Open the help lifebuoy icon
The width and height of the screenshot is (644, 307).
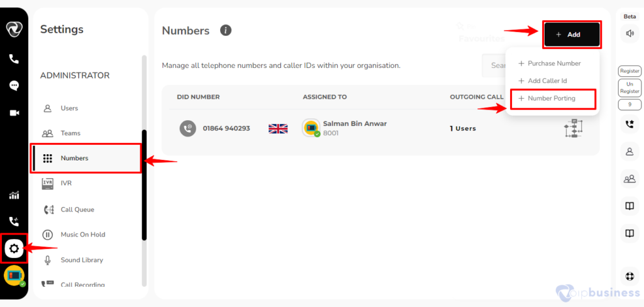[x=630, y=276]
